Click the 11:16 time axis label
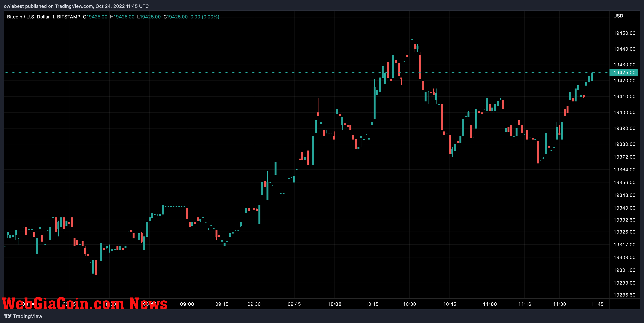Screen dimensions: 644x323 coord(525,304)
